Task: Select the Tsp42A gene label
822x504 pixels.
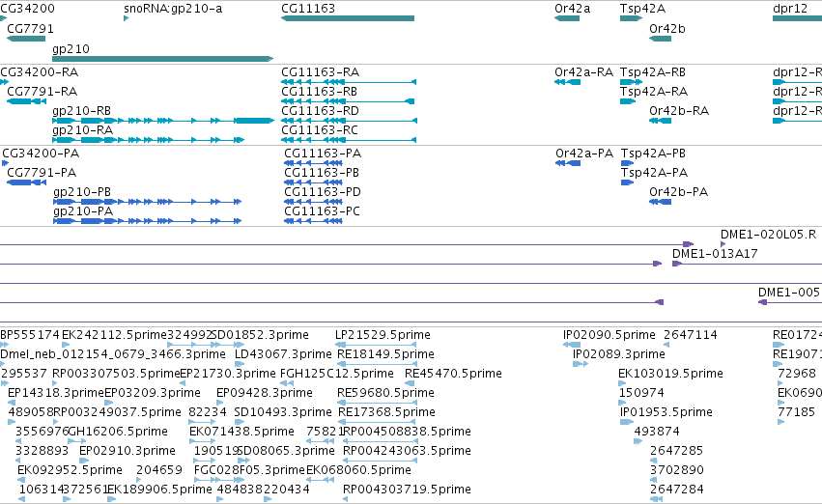Action: coord(642,9)
